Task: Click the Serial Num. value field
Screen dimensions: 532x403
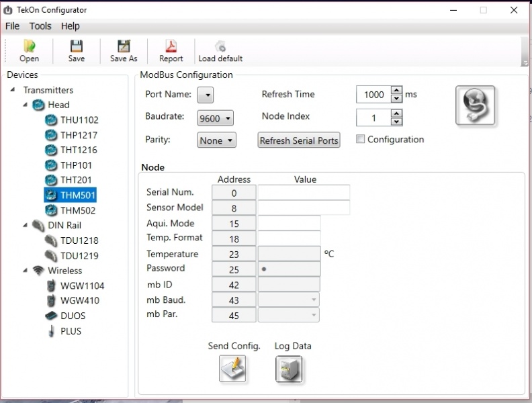Action: coord(304,193)
